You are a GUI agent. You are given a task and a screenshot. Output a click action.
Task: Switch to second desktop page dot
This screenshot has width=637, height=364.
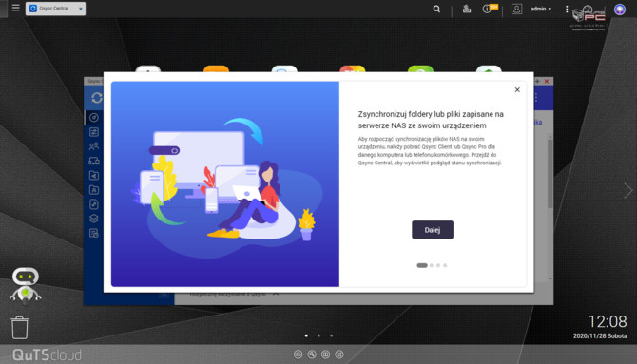coord(318,335)
